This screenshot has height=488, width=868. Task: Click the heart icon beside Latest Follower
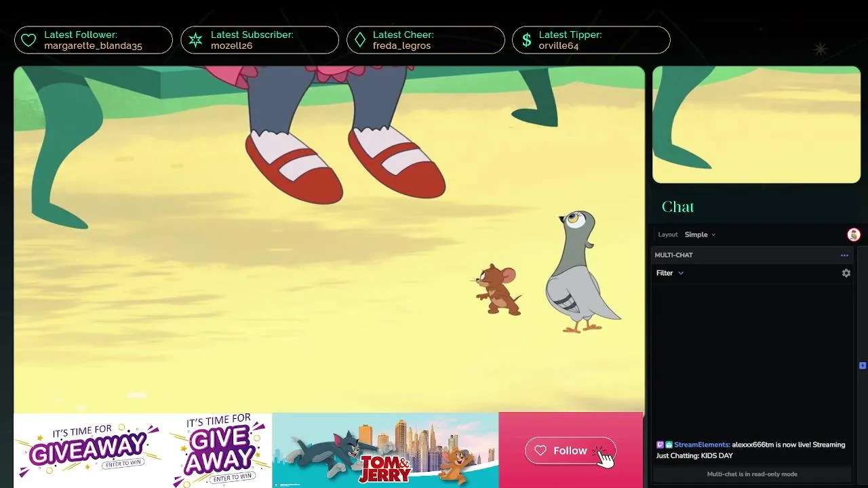[x=28, y=41]
